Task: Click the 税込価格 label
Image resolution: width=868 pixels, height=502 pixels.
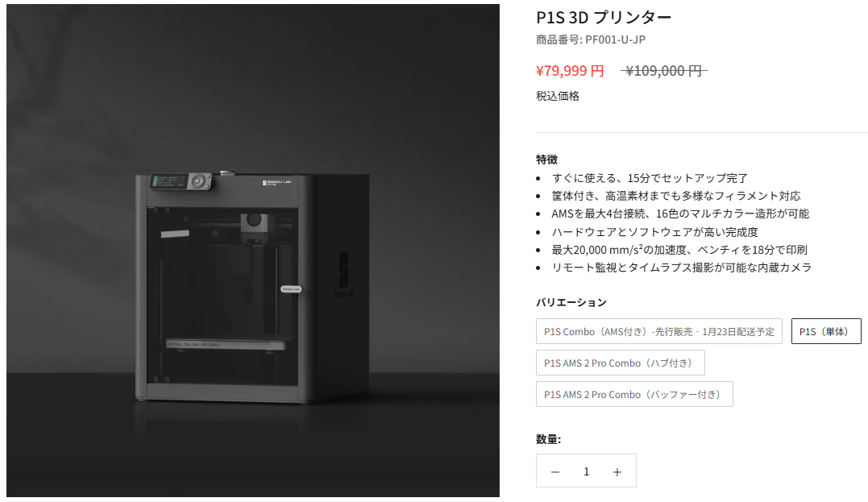Action: coord(558,97)
